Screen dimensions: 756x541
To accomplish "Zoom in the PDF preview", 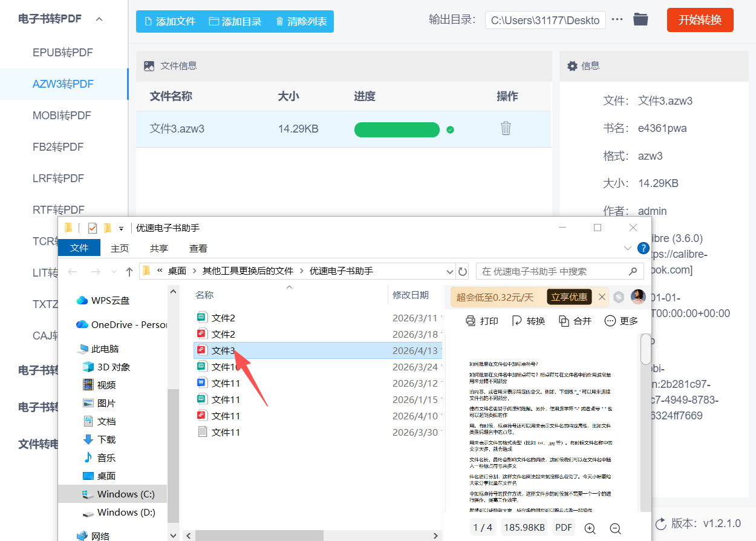I will [590, 528].
